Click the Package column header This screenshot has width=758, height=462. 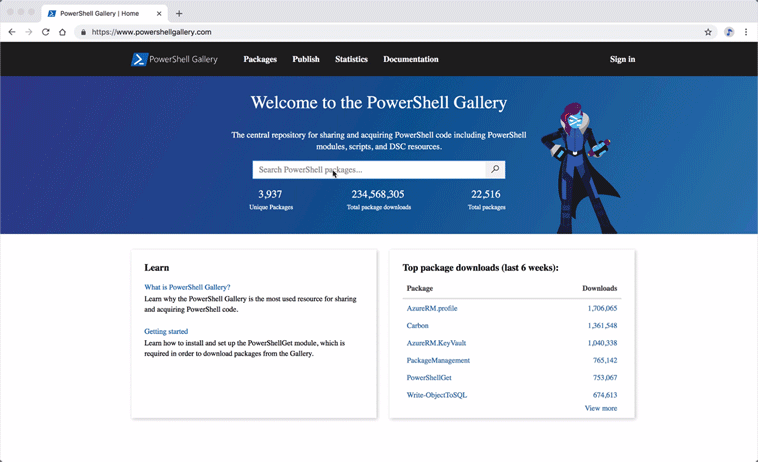420,289
